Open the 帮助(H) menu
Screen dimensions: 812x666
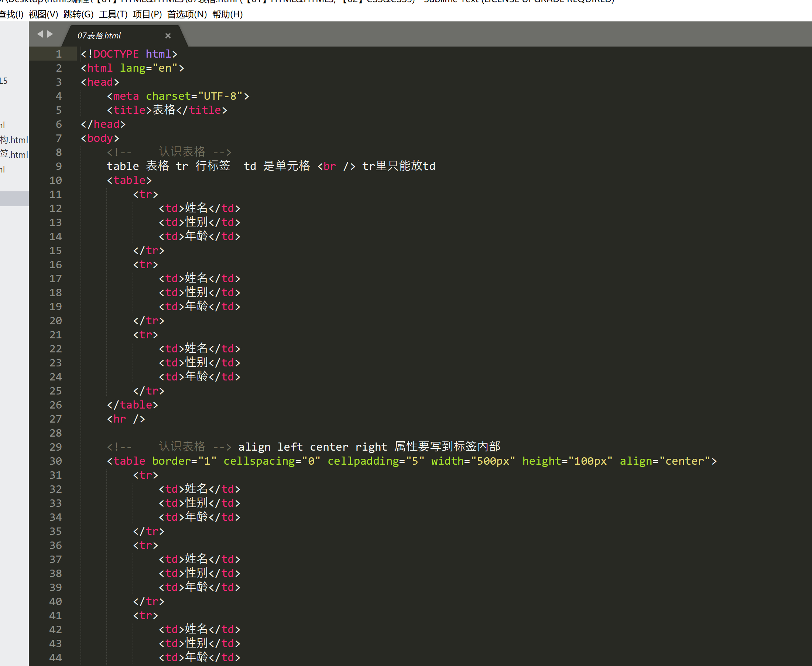227,14
